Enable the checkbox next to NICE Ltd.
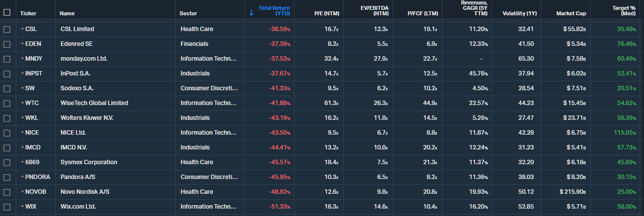644x216 pixels. 7,133
